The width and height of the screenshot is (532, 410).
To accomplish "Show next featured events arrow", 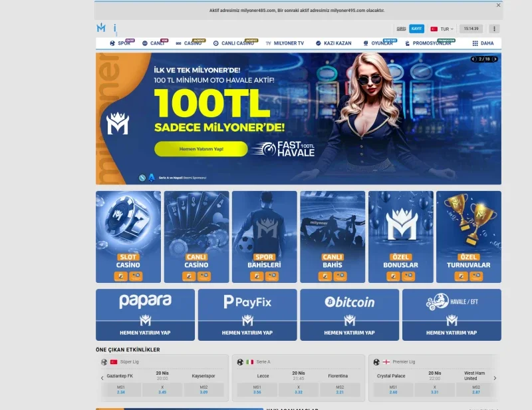I will pos(495,378).
